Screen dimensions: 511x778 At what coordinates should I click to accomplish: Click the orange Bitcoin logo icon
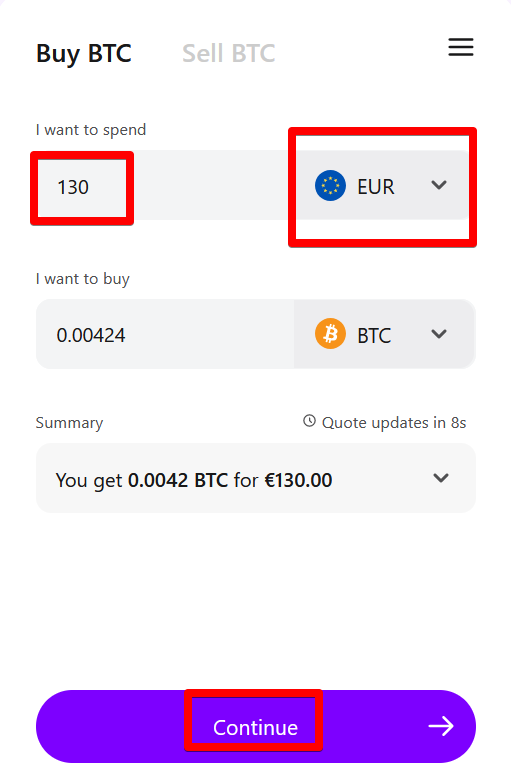coord(330,333)
